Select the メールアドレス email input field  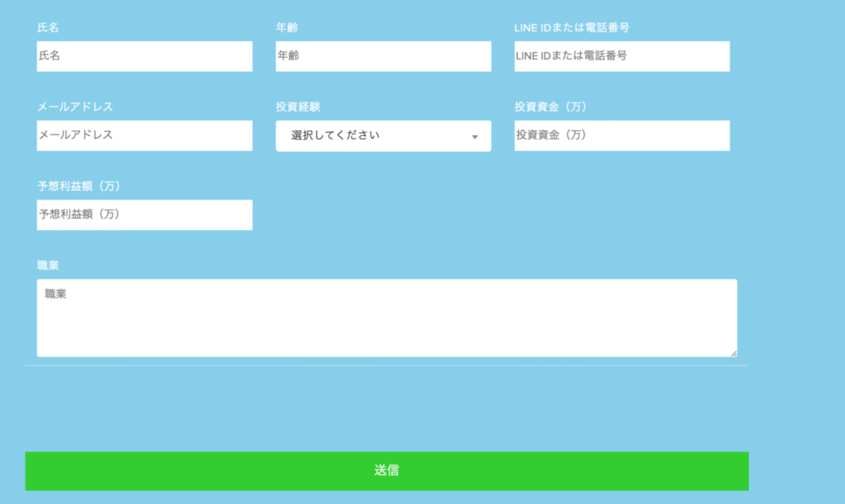click(x=144, y=135)
